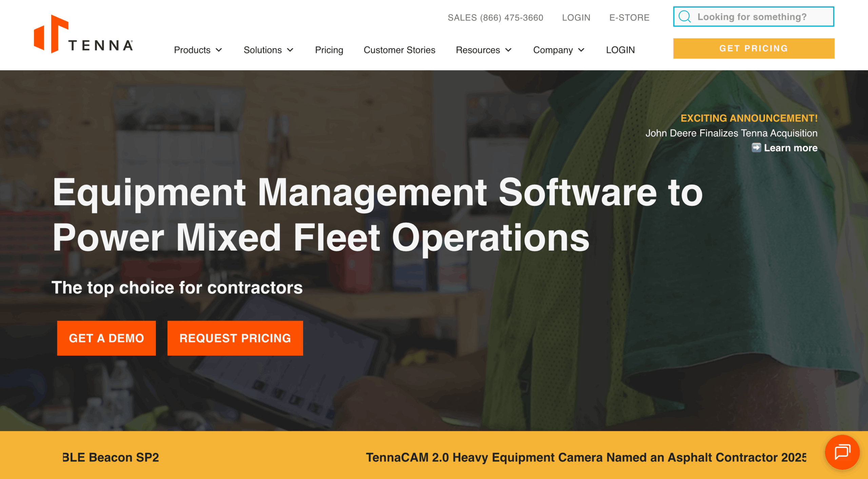Click the Learn more announcement link

pyautogui.click(x=790, y=148)
